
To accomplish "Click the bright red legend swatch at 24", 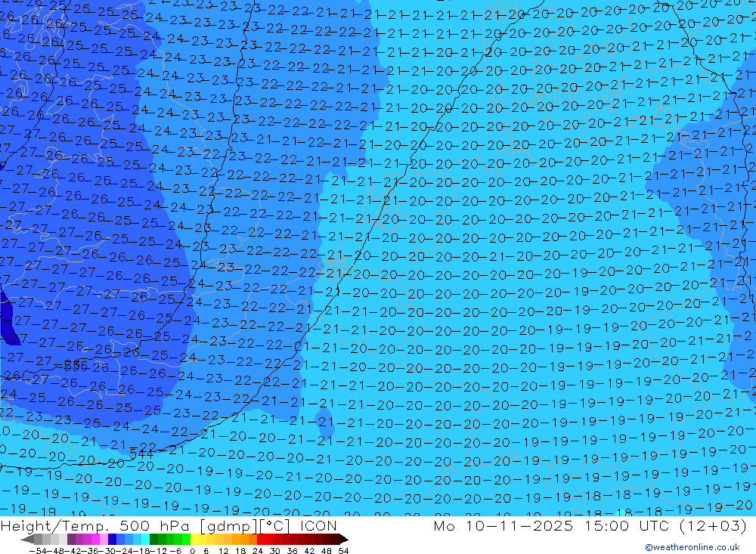I will [x=260, y=539].
